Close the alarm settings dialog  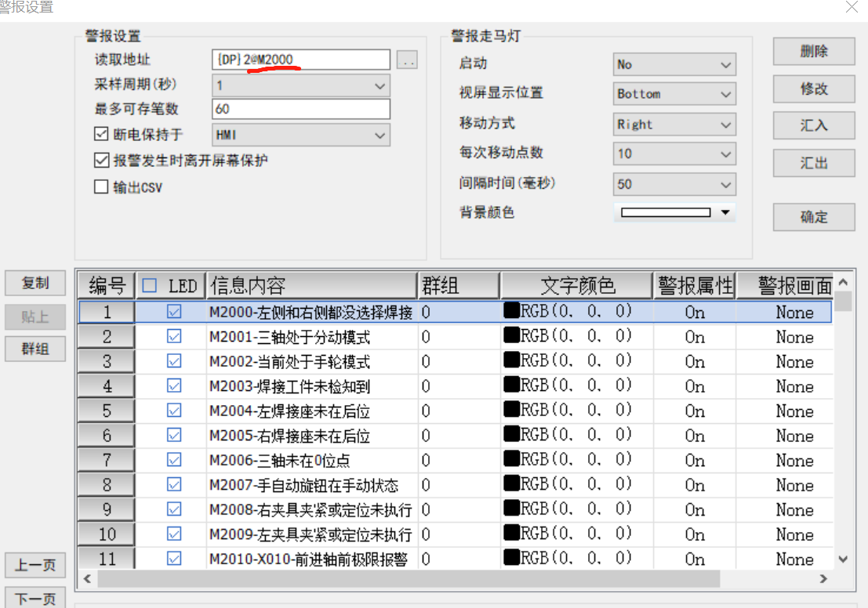pos(852,7)
